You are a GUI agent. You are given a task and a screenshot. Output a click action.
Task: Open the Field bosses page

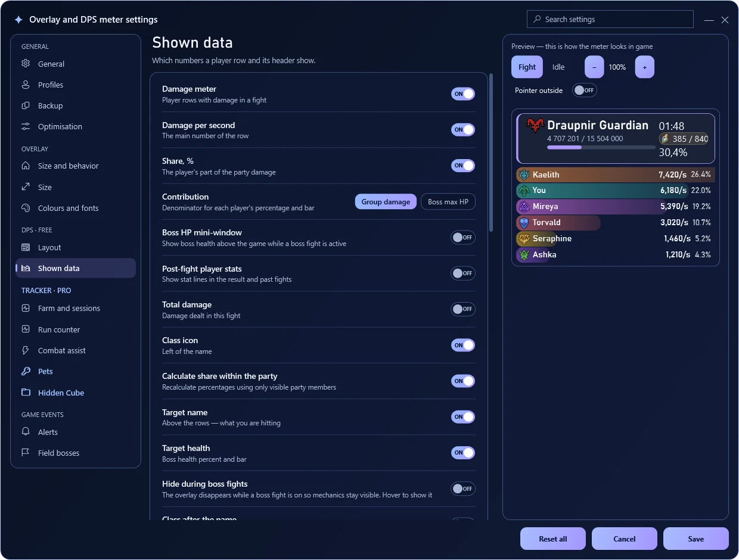(76, 453)
